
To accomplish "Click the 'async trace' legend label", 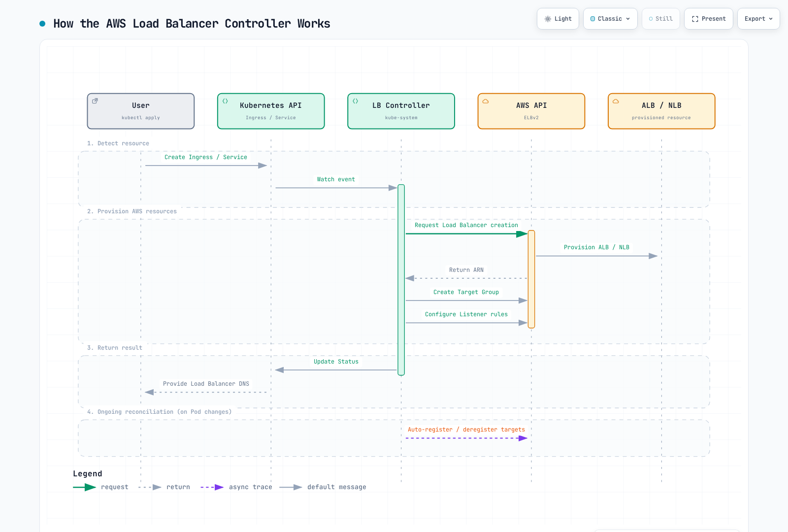I will [251, 487].
